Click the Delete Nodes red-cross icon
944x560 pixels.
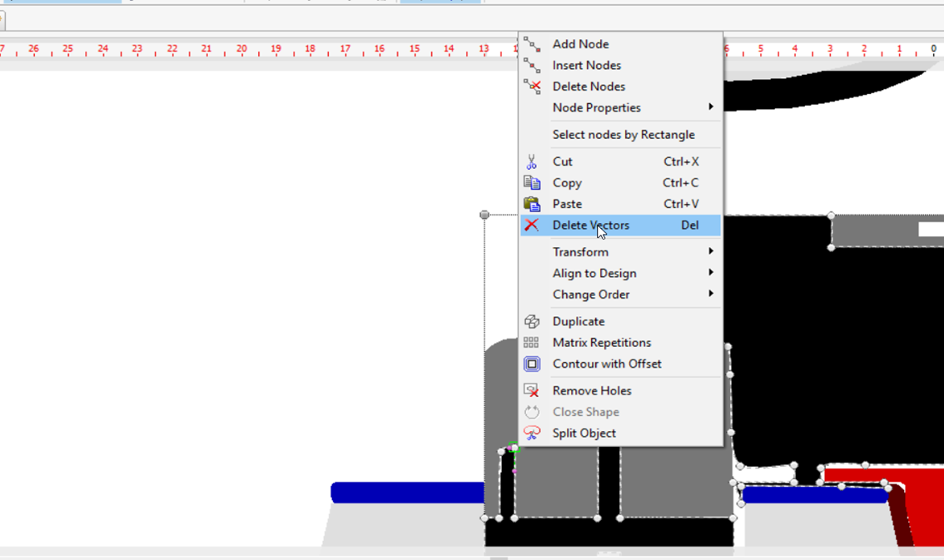pos(532,86)
